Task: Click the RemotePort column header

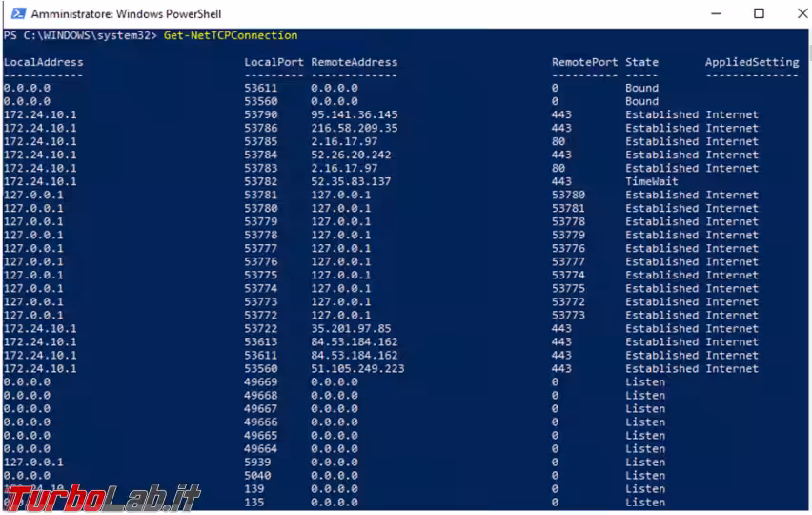Action: click(584, 62)
